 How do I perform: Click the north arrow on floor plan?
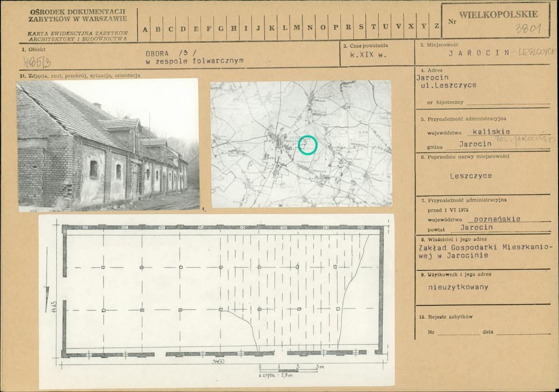coord(48,298)
